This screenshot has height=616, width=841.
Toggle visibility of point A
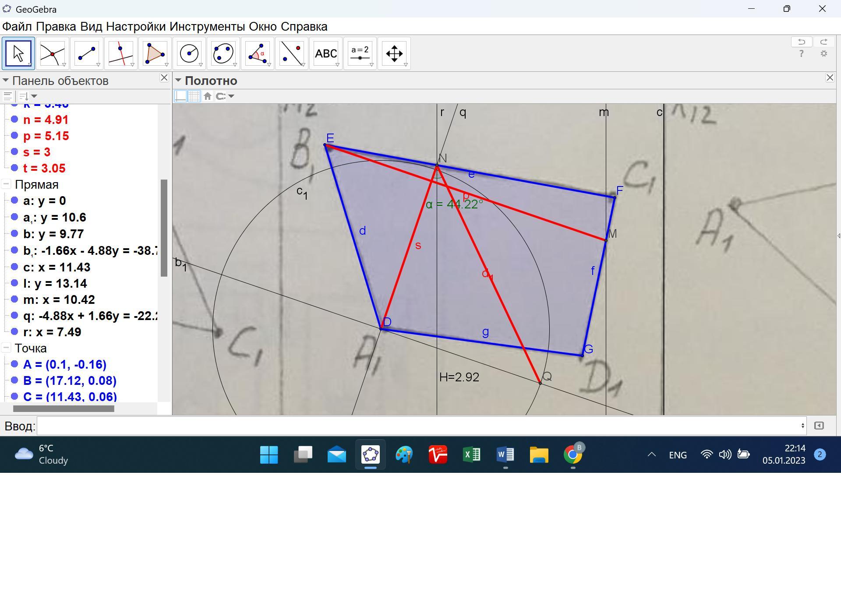pos(14,364)
